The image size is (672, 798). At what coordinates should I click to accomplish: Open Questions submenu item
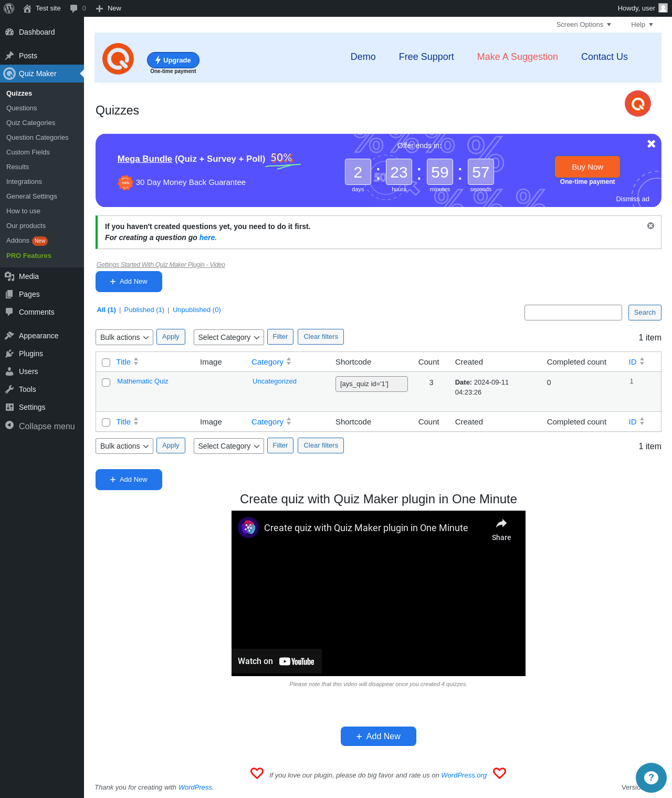(x=22, y=108)
